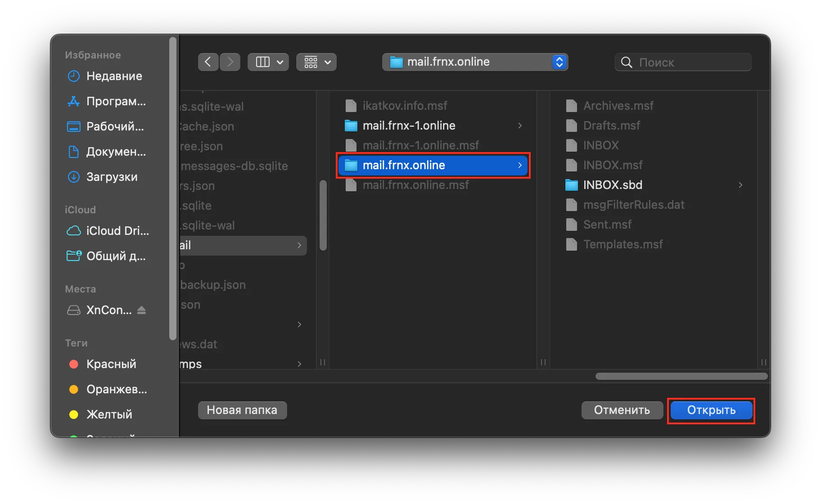Select the Оранжевый tag color
Viewport: 821px width, 504px height.
116,389
